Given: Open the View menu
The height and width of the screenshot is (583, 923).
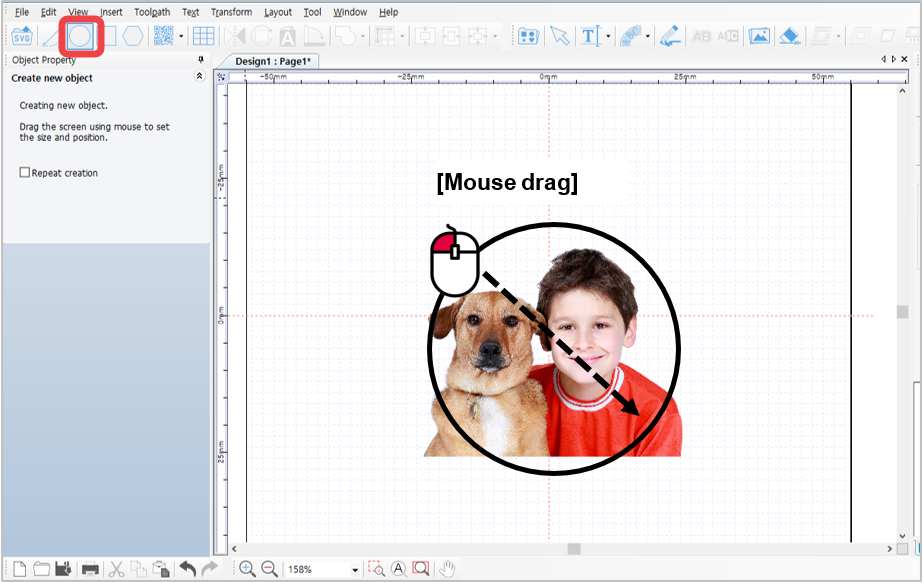Looking at the screenshot, I should (78, 12).
